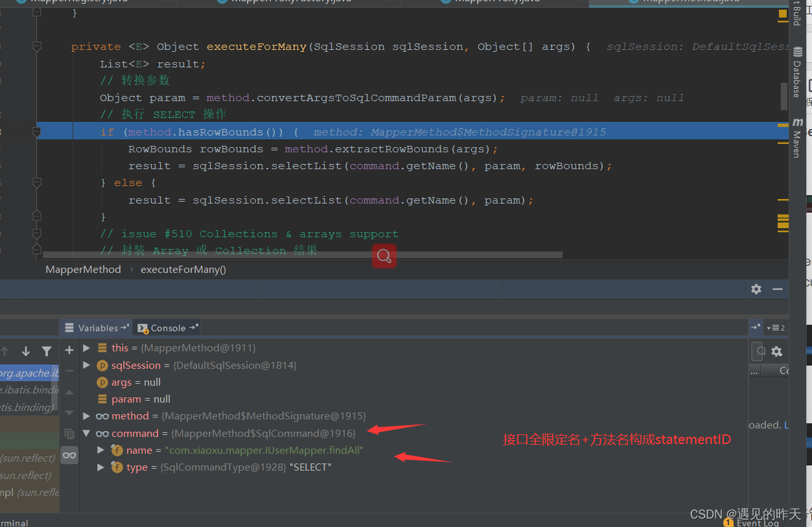Screen dimensions: 812x527
Task: Pin the Variables tab using its pin icon
Action: 125,327
